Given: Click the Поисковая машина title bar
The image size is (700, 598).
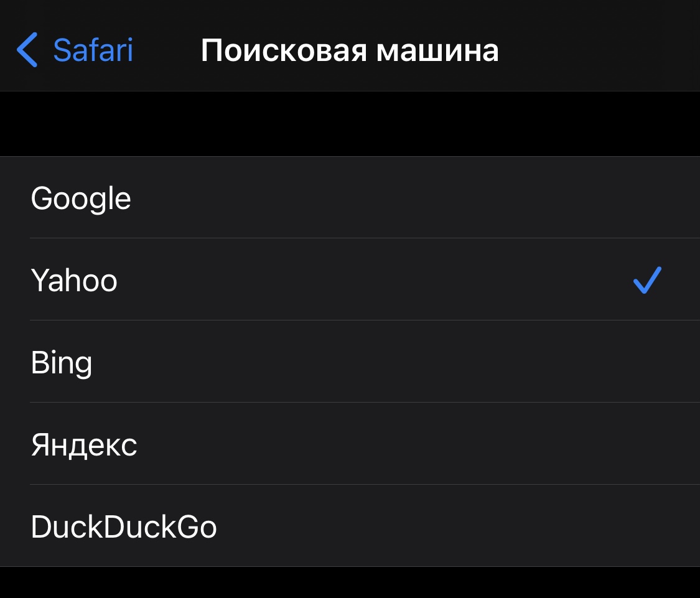Looking at the screenshot, I should tap(350, 50).
